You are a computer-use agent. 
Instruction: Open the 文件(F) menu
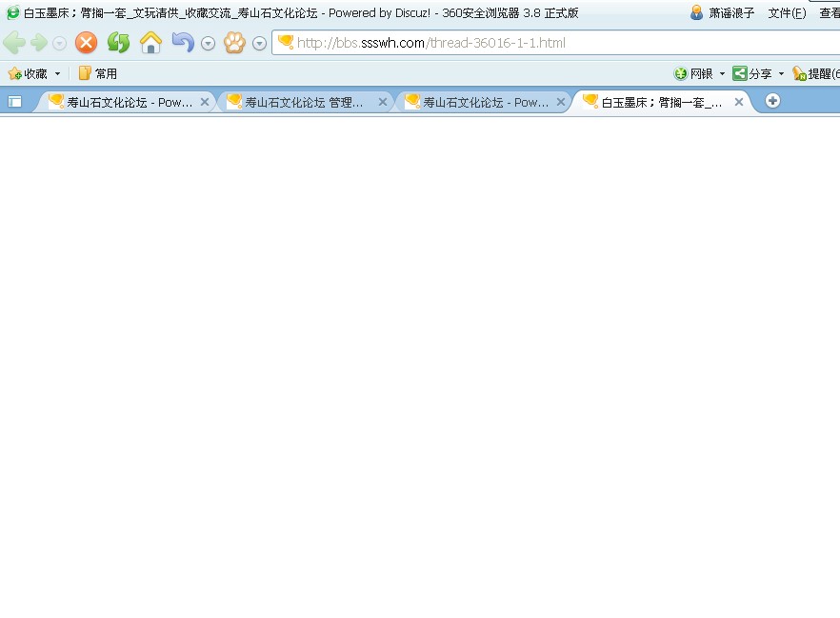tap(787, 12)
